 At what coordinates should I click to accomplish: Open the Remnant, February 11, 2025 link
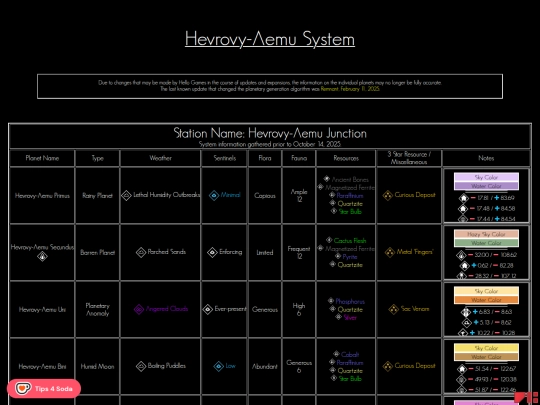[x=350, y=89]
